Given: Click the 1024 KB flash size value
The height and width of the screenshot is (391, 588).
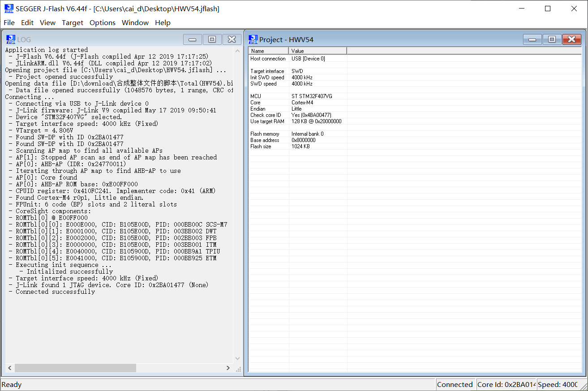Looking at the screenshot, I should [300, 146].
